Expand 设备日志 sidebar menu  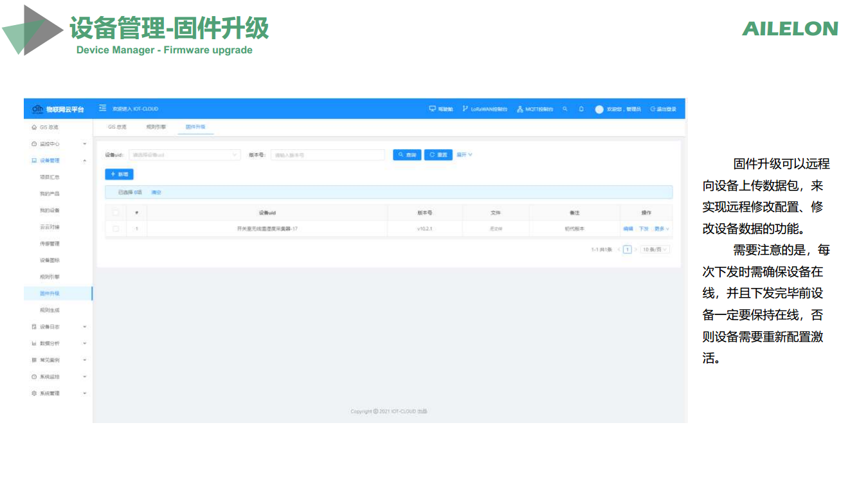point(59,327)
